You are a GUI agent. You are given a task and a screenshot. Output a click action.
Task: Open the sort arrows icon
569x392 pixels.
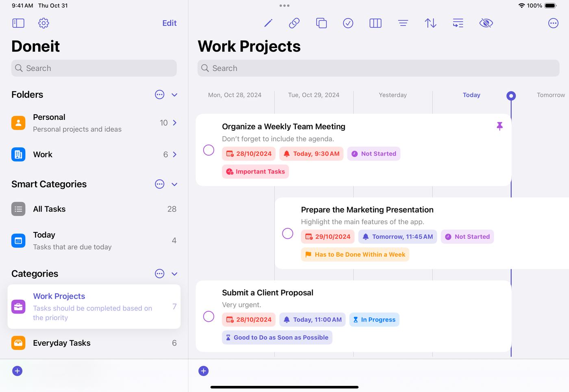pos(431,23)
